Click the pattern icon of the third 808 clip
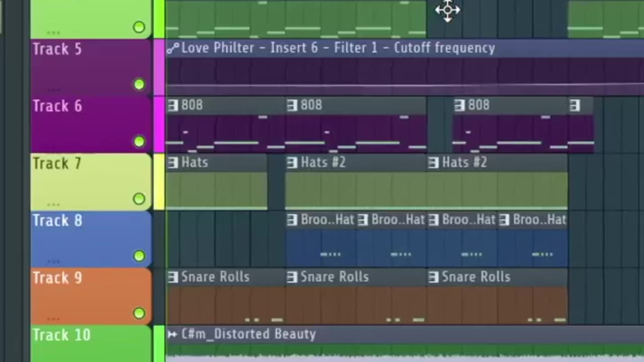Viewport: 644px width, 362px height. 459,105
